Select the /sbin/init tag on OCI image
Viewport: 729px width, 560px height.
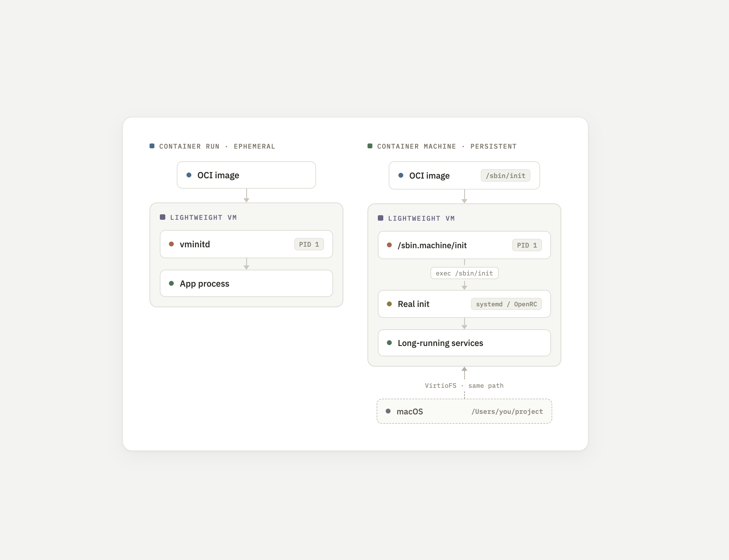point(505,176)
